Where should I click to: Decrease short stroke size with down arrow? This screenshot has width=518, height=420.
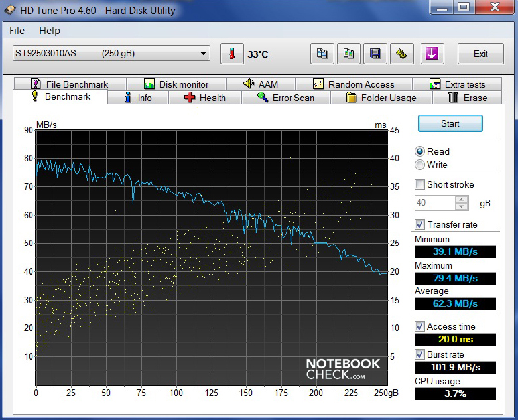point(461,206)
